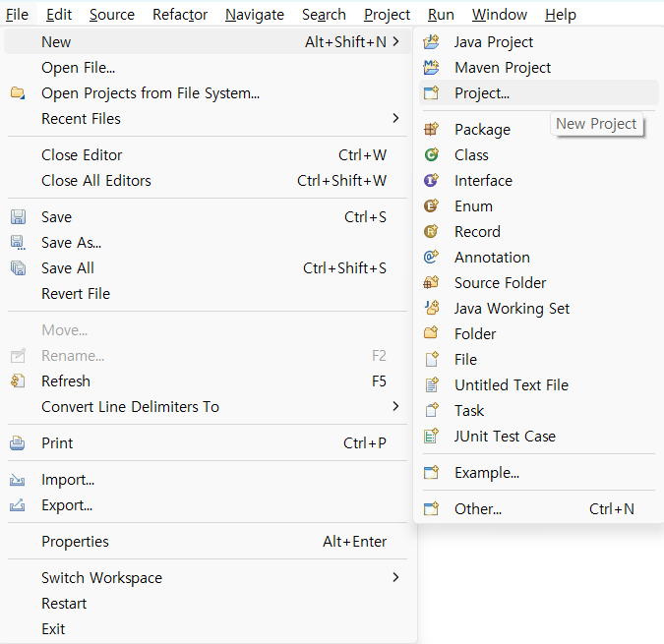Click the F5 shortcut beside Refresh
Screen dimensions: 664x644
379,381
